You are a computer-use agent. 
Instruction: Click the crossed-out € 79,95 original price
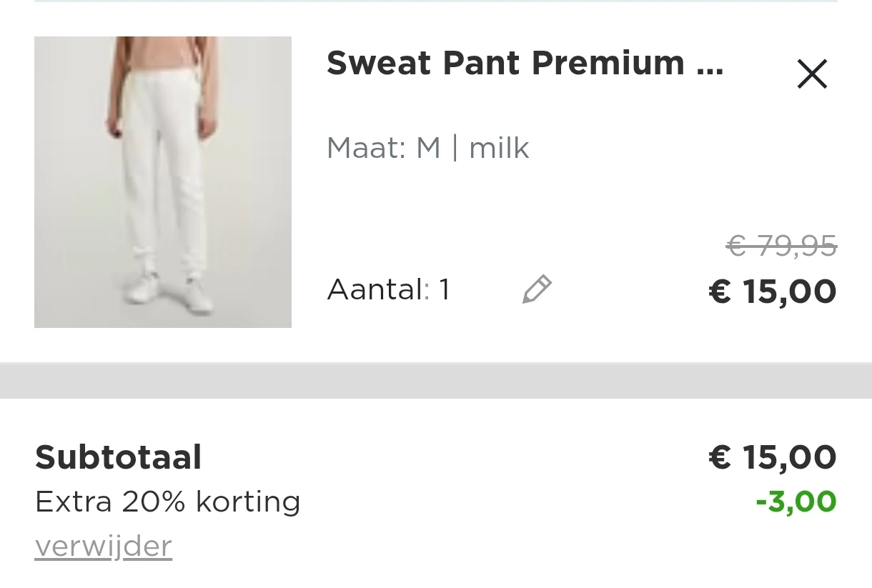(782, 246)
